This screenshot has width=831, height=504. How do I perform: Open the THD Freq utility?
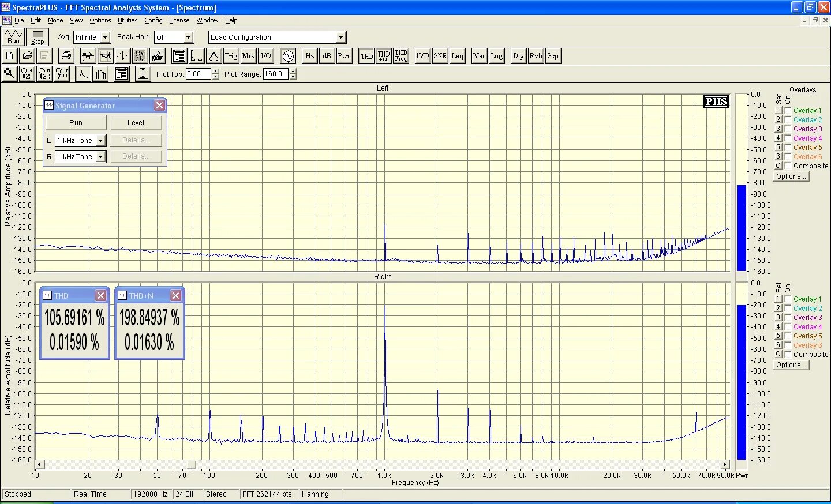coord(400,56)
